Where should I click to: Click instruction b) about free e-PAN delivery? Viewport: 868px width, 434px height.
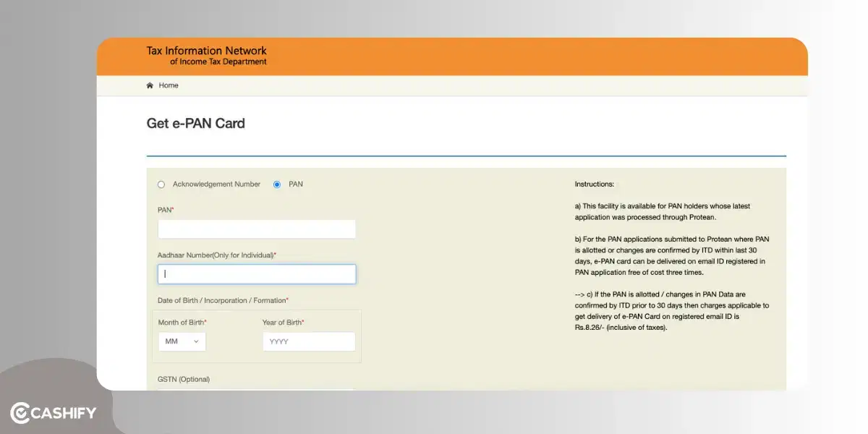click(671, 255)
